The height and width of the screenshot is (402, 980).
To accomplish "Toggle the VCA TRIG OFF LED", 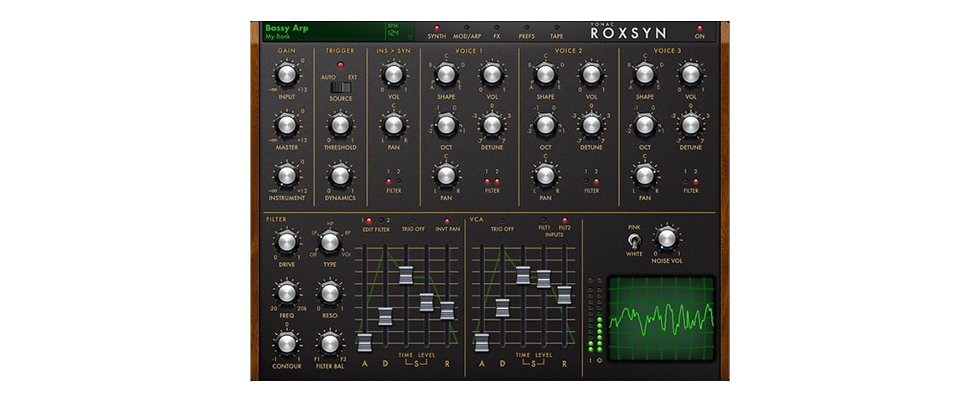I will (x=502, y=221).
